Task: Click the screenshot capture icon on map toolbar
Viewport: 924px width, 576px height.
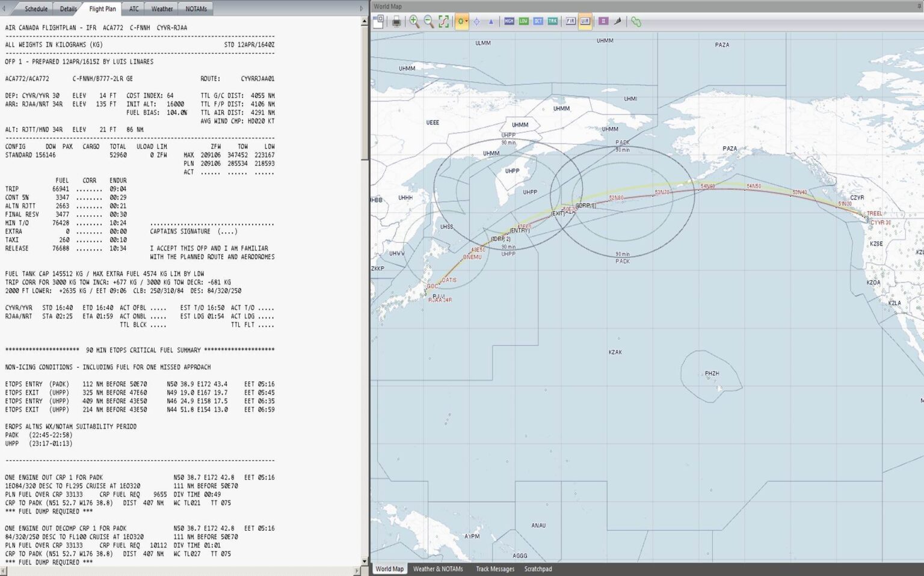Action: click(379, 22)
